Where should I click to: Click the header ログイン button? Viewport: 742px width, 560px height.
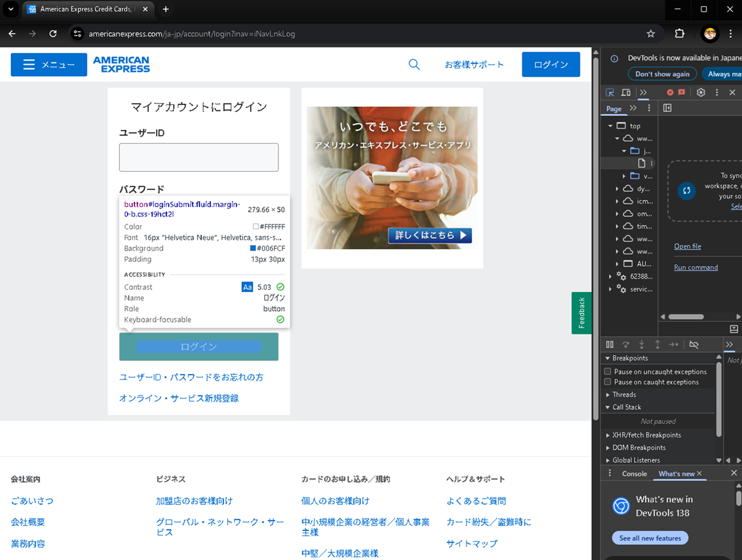coord(551,64)
